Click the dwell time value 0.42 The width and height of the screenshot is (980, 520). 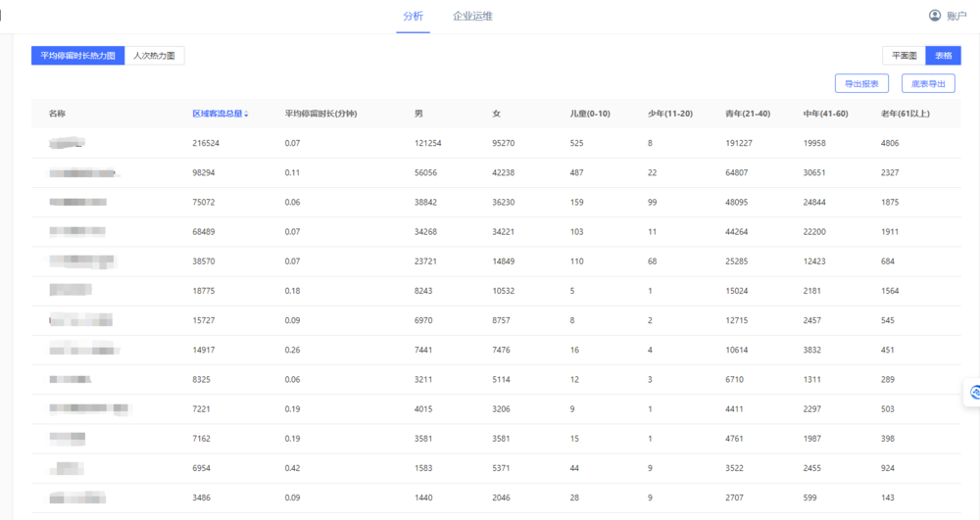pyautogui.click(x=292, y=468)
